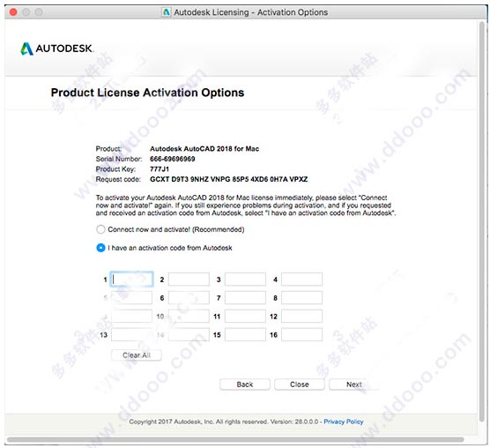
Task: Close the window with red button
Action: pyautogui.click(x=13, y=12)
